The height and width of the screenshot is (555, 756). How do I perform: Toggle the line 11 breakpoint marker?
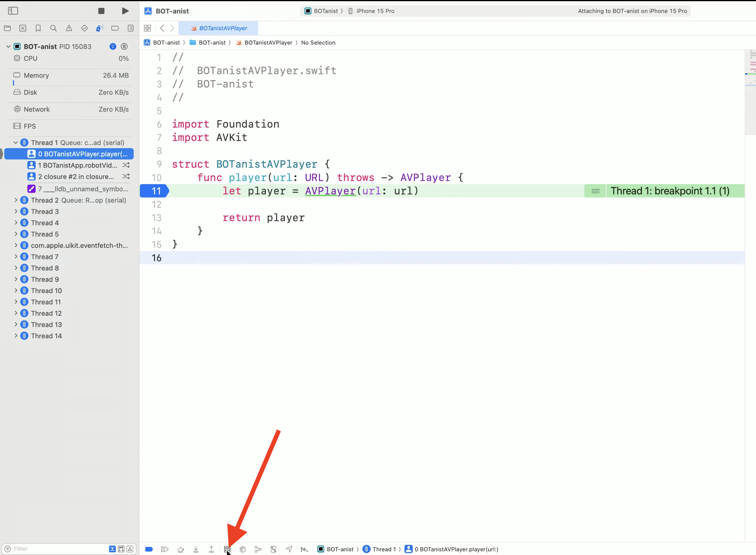point(155,191)
